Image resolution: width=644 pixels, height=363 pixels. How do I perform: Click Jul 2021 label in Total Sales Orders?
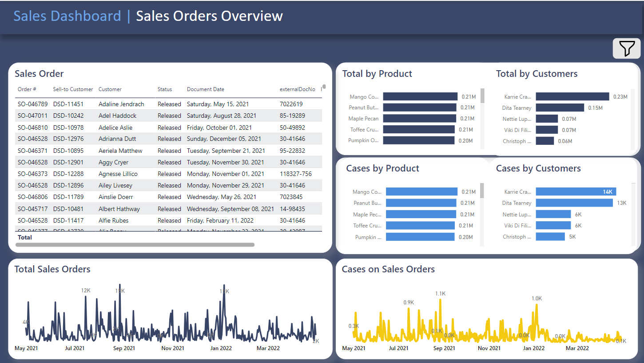point(74,348)
